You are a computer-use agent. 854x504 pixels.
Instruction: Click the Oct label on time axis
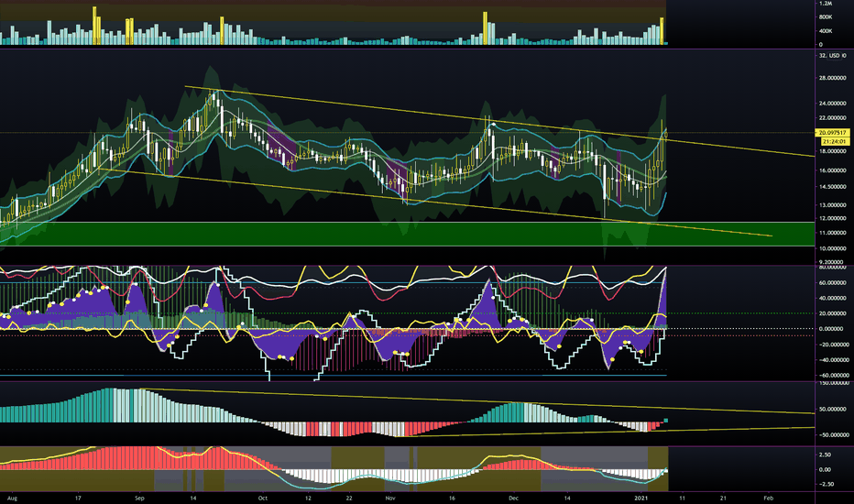[262, 498]
